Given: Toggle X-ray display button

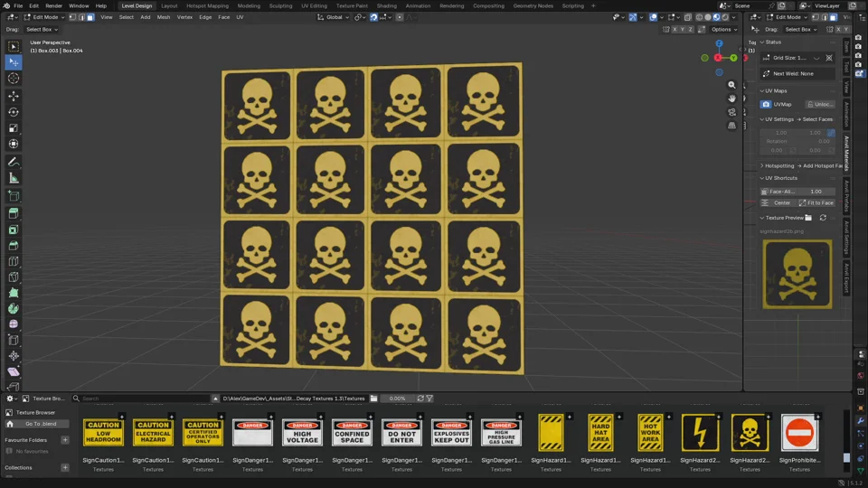Looking at the screenshot, I should (688, 17).
